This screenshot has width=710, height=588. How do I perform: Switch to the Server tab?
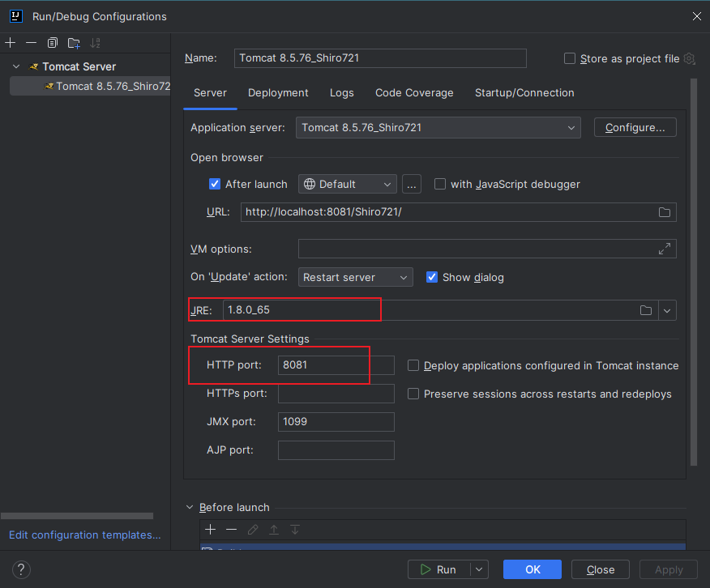tap(210, 92)
